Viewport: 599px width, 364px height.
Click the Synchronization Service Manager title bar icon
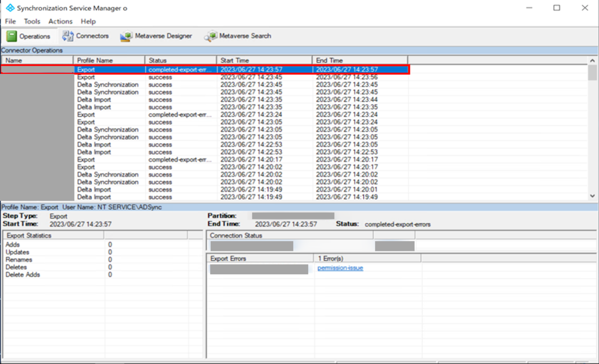pyautogui.click(x=9, y=8)
